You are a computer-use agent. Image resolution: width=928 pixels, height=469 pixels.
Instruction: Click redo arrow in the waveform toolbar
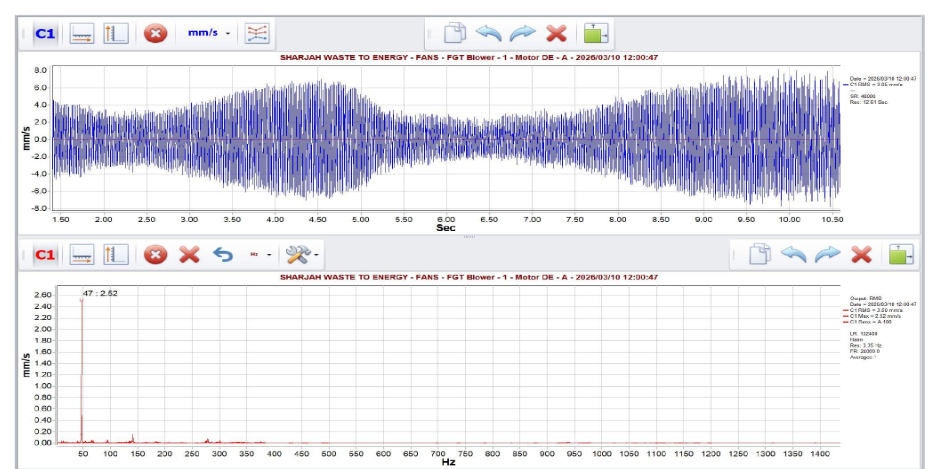[522, 33]
